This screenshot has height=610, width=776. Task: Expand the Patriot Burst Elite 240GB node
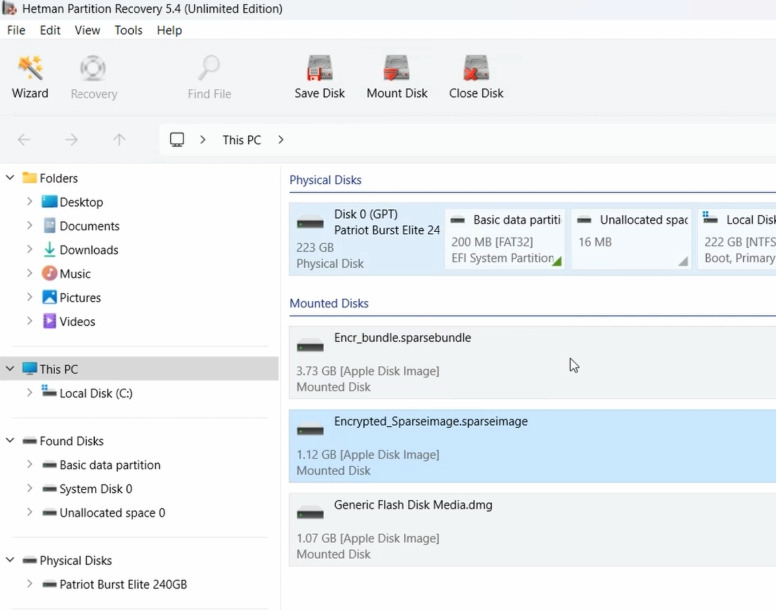pyautogui.click(x=29, y=584)
